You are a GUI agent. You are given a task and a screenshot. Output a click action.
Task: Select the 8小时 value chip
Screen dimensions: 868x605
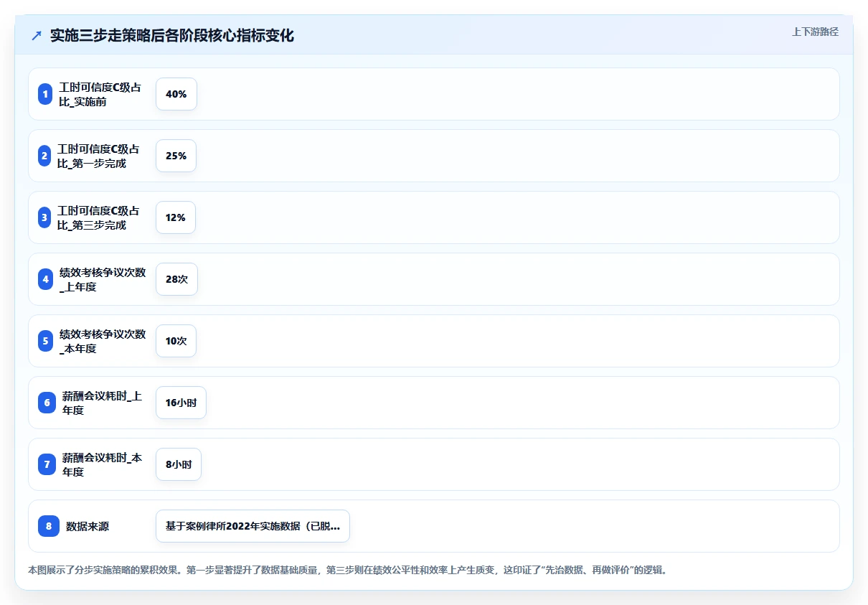click(x=179, y=464)
